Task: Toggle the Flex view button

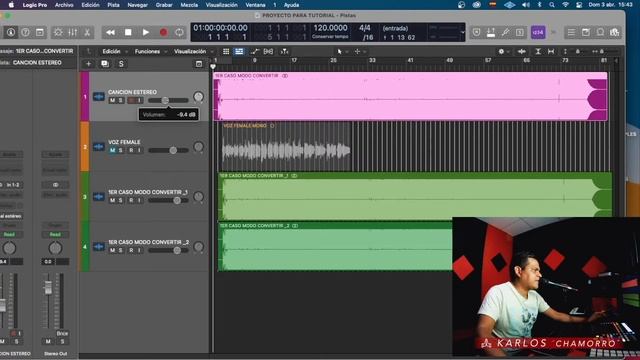Action: click(269, 51)
